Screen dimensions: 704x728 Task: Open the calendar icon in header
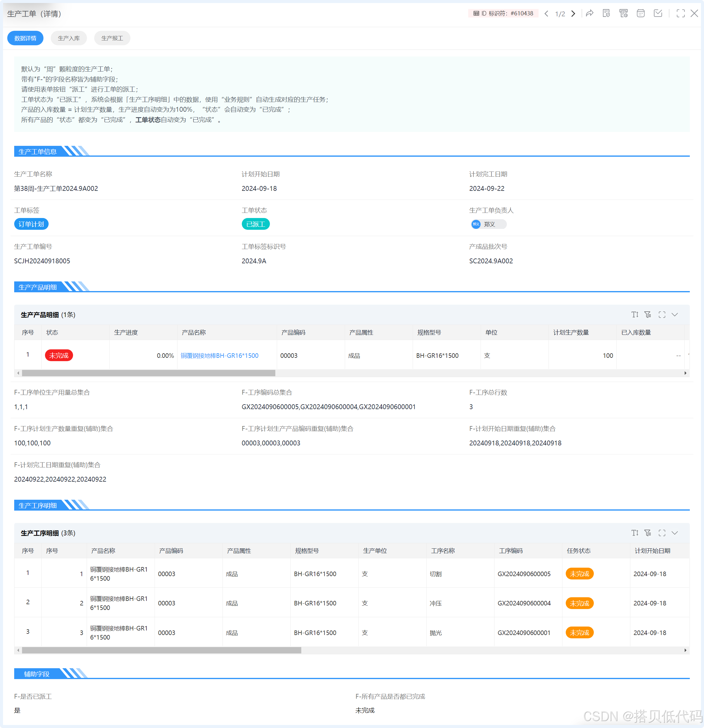[641, 14]
